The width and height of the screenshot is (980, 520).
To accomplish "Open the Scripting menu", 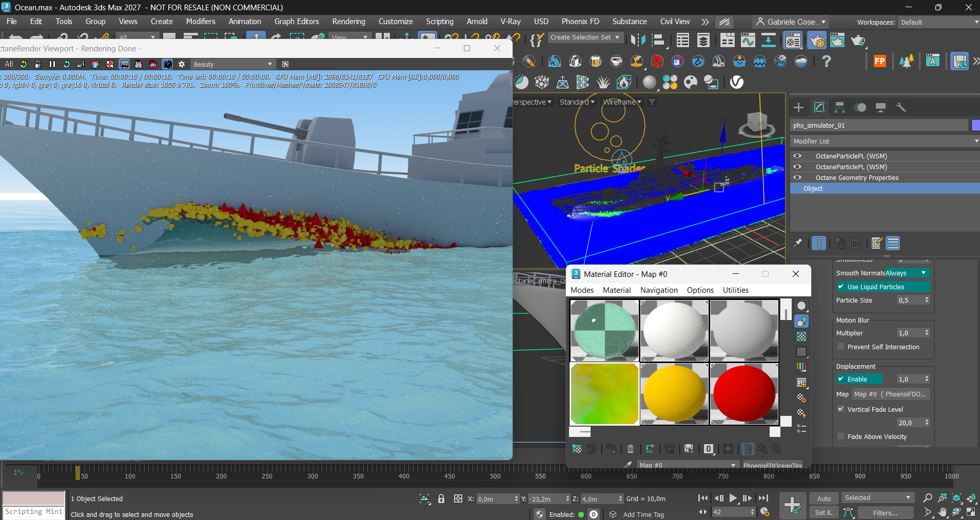I will 440,22.
